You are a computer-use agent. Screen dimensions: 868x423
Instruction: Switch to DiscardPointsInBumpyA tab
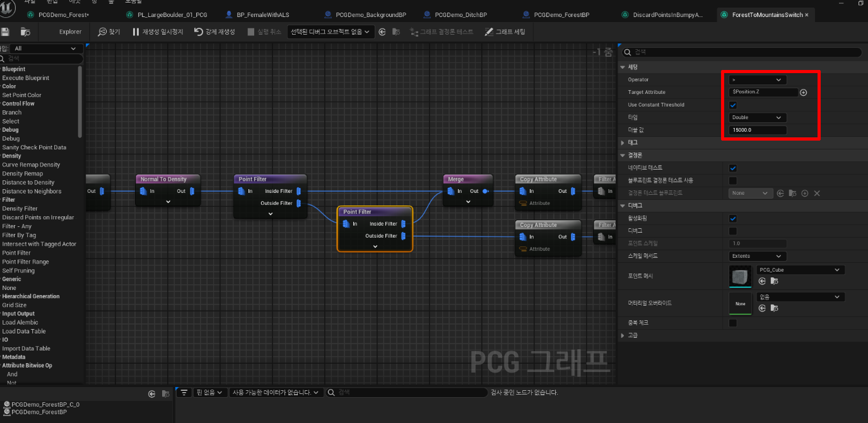pos(667,14)
